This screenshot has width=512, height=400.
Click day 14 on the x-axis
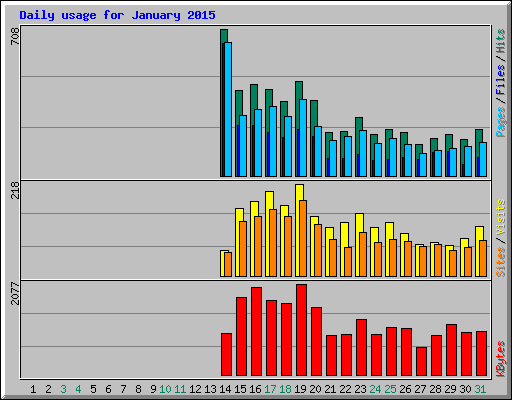pyautogui.click(x=225, y=389)
